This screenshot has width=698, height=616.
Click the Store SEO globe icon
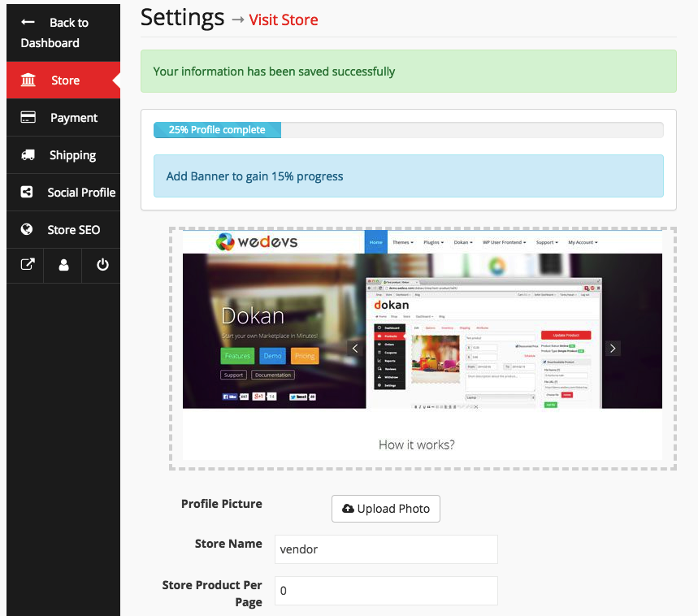coord(27,229)
